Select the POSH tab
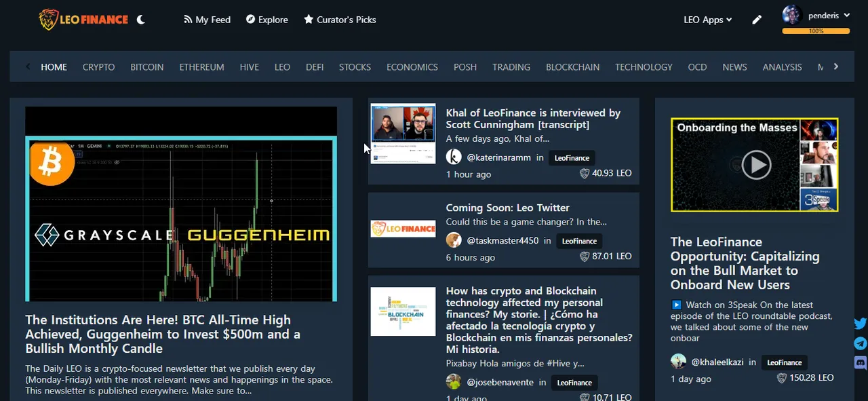 pos(465,67)
